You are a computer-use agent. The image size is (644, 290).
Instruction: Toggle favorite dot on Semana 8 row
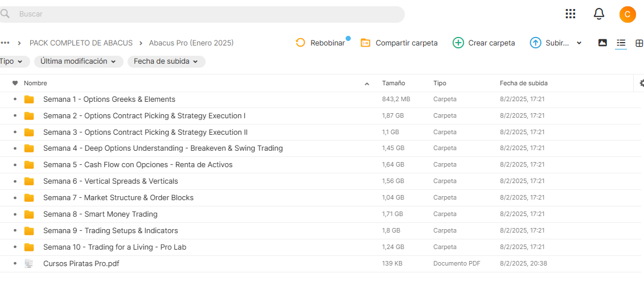point(15,214)
